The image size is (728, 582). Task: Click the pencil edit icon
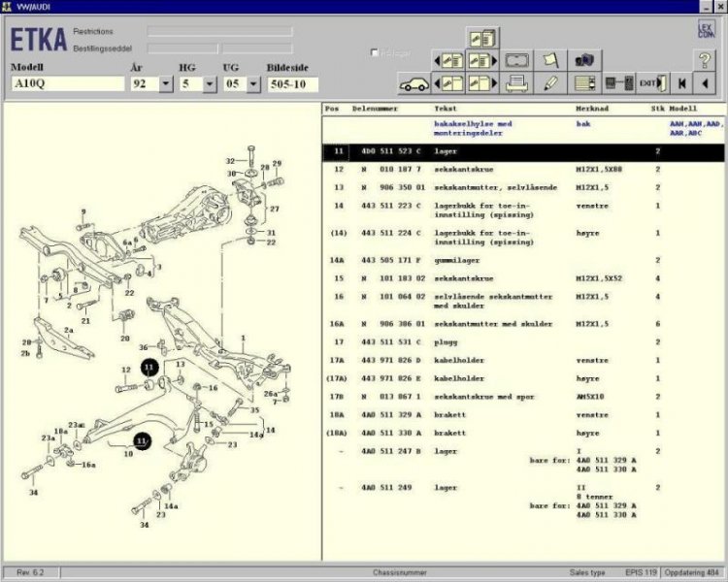(550, 83)
